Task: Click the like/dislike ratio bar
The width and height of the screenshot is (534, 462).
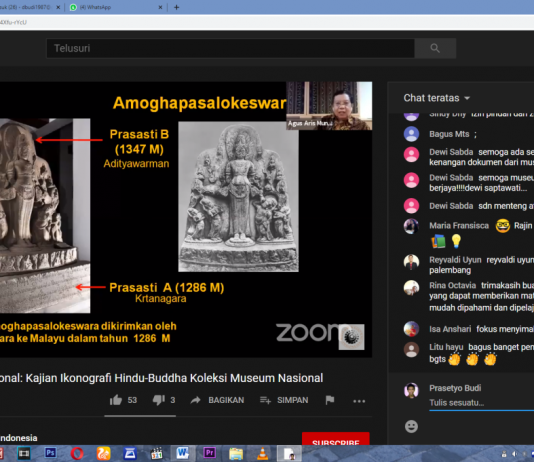Action: pos(140,416)
